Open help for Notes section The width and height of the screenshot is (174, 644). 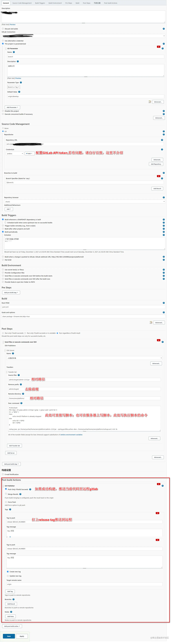pos(11,612)
